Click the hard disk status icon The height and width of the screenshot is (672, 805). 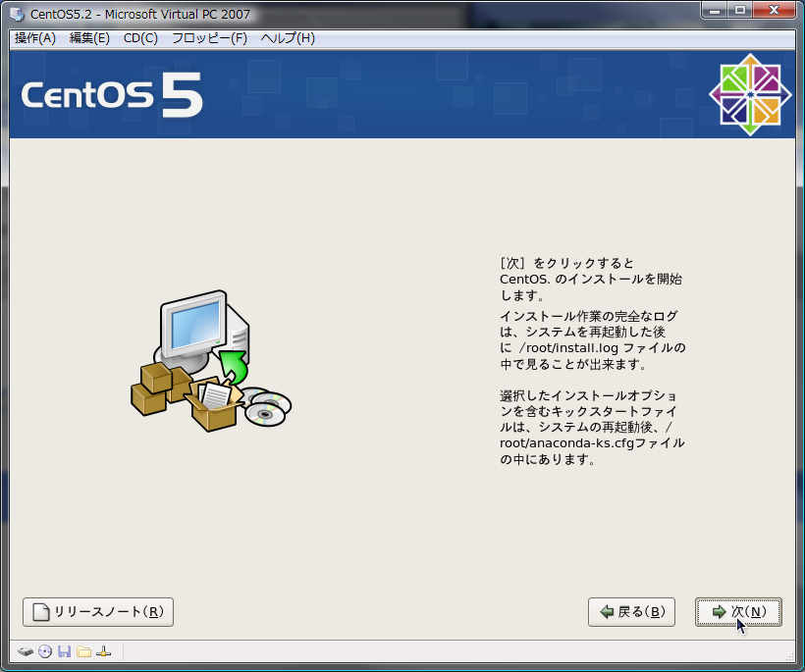26,652
